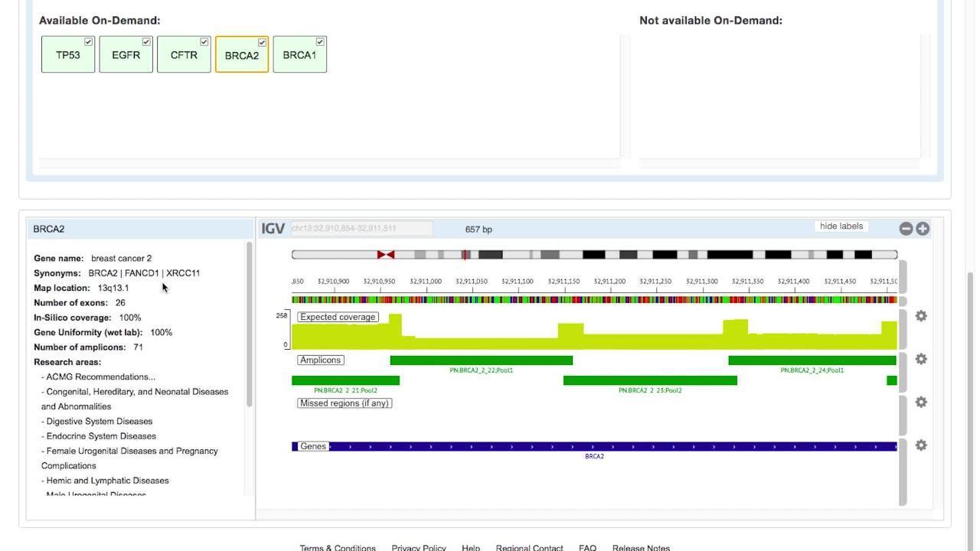The height and width of the screenshot is (551, 980).
Task: Click the genomic locus input field
Action: (361, 229)
